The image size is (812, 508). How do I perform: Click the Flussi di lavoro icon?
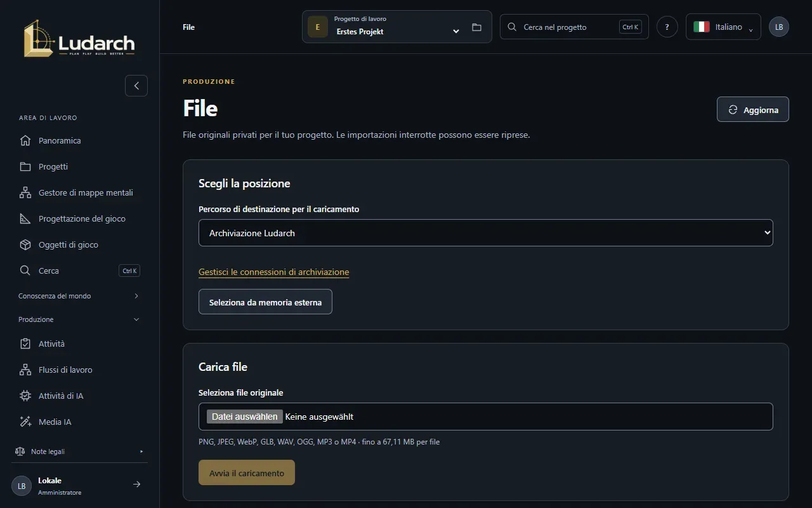(x=25, y=370)
